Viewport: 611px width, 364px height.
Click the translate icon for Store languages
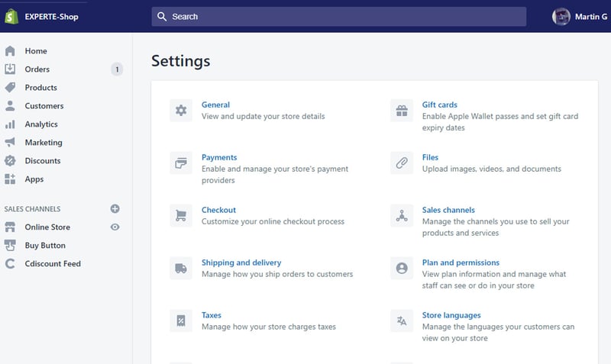pyautogui.click(x=402, y=321)
